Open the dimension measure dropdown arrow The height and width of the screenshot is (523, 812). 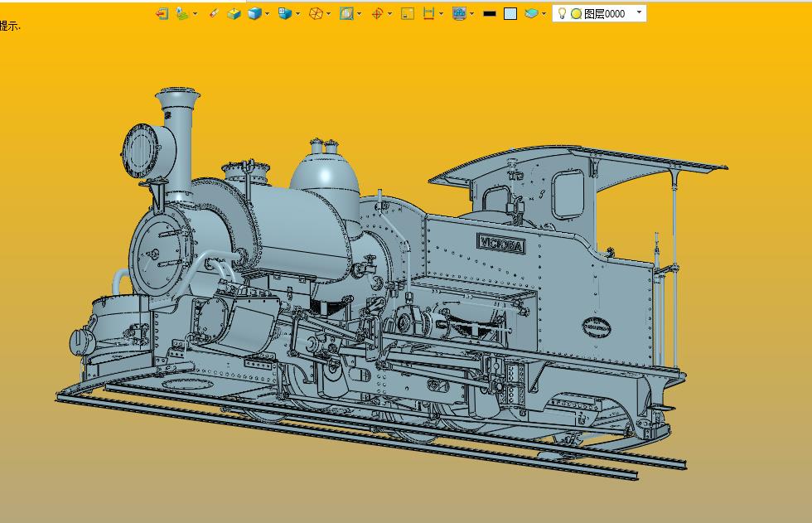tap(441, 14)
